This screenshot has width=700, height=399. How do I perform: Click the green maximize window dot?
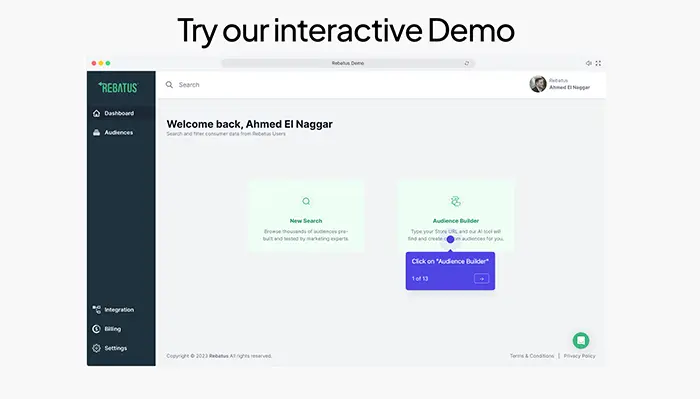tap(108, 63)
